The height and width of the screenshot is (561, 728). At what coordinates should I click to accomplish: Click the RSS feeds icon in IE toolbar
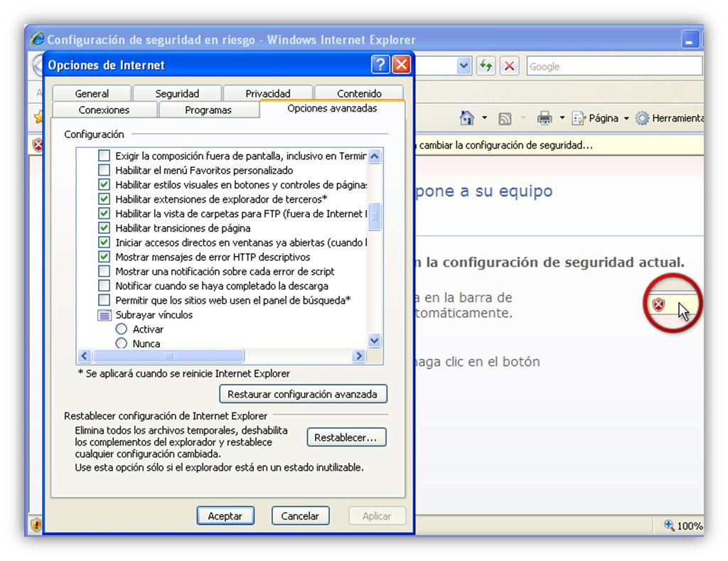click(505, 119)
